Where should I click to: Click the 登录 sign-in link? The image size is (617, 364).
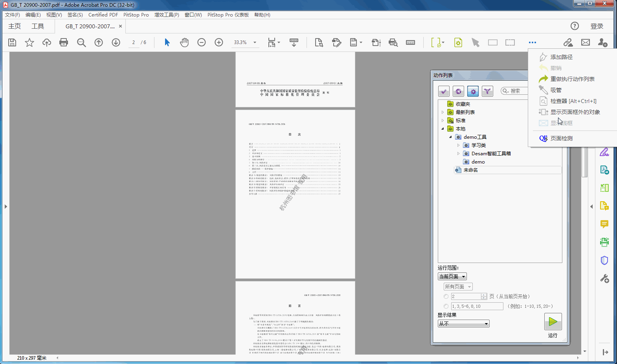[x=597, y=26]
